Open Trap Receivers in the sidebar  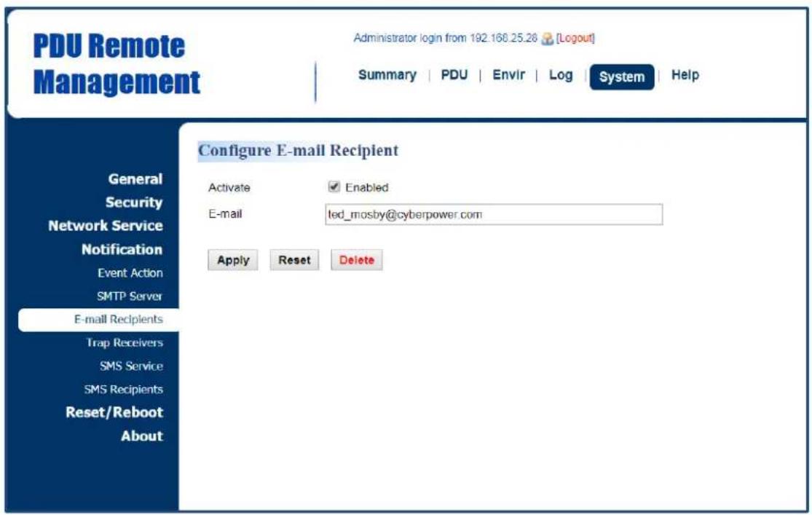click(x=125, y=343)
